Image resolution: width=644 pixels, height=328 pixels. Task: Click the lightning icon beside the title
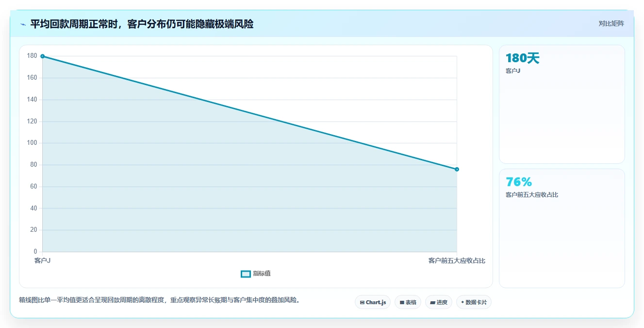pos(23,24)
